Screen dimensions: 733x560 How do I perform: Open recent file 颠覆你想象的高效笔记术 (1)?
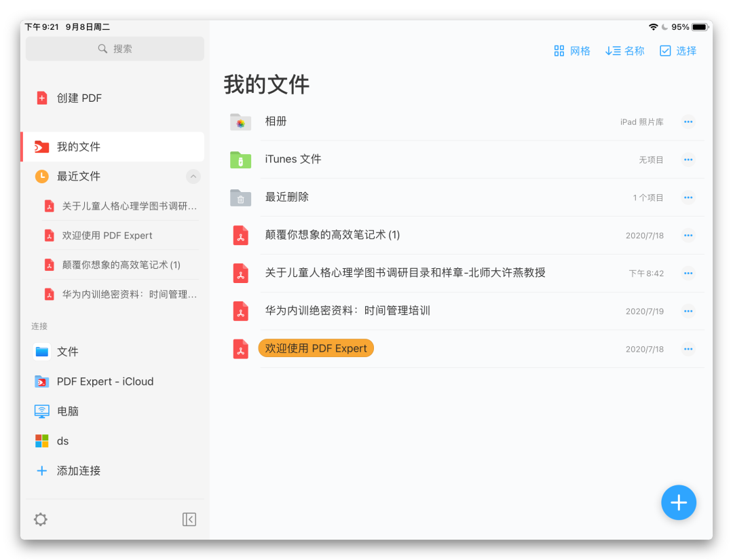(121, 265)
